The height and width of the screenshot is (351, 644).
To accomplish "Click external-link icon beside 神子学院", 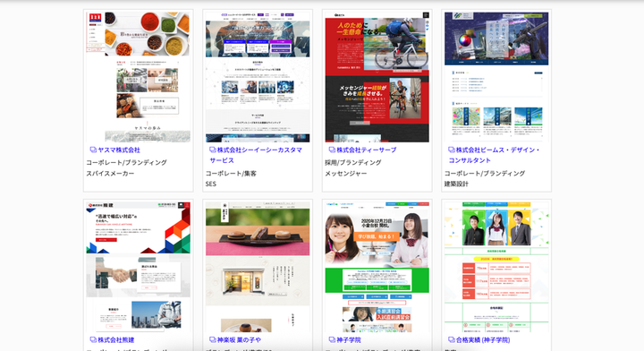I will 332,340.
